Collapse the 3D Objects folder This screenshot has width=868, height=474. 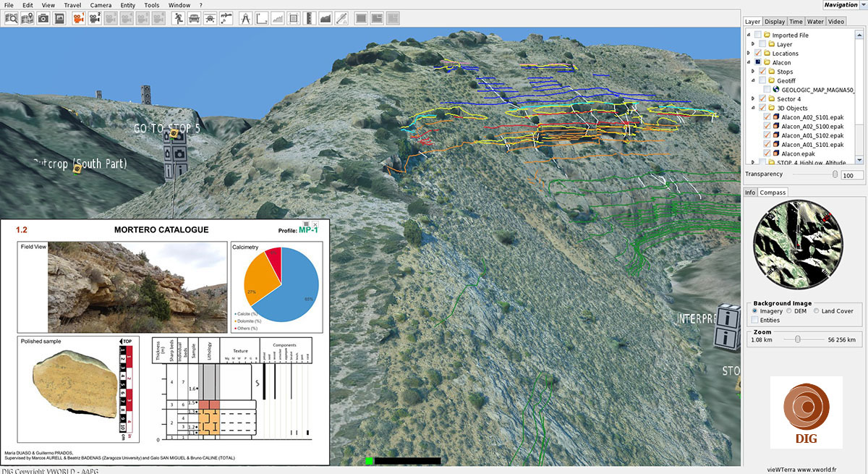[753, 109]
